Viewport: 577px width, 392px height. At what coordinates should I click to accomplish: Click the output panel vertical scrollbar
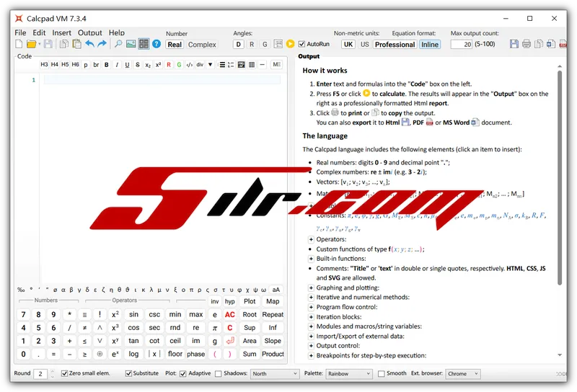pyautogui.click(x=560, y=177)
